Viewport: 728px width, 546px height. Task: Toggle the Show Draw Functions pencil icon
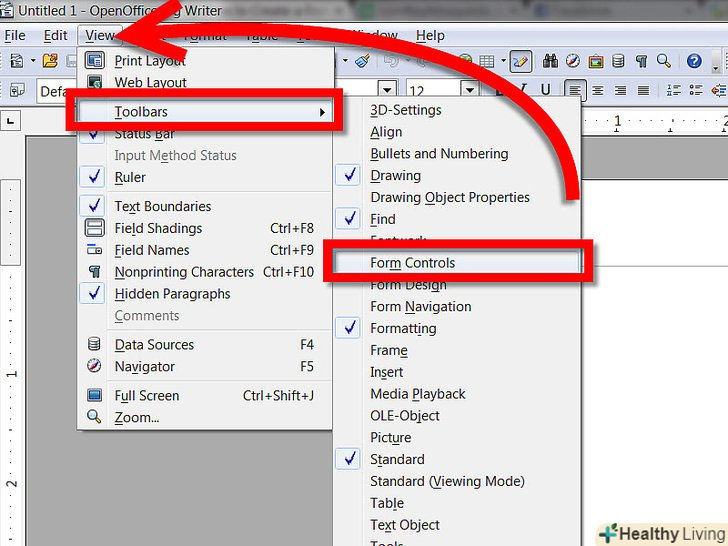coord(520,61)
